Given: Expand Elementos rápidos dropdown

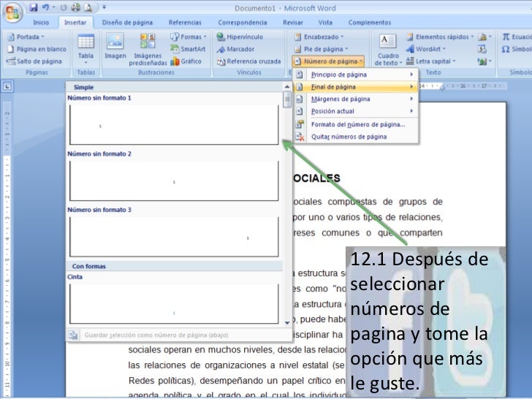Looking at the screenshot, I should pyautogui.click(x=440, y=37).
